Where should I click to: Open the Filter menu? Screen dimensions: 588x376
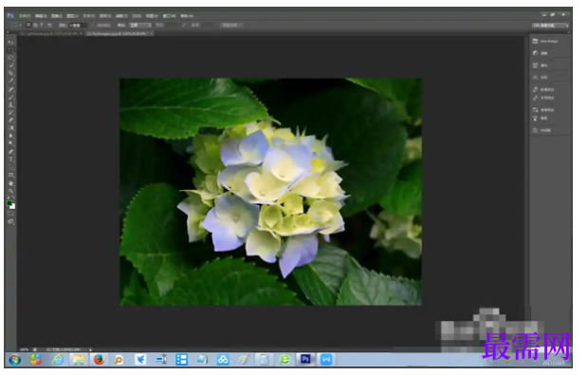point(121,16)
